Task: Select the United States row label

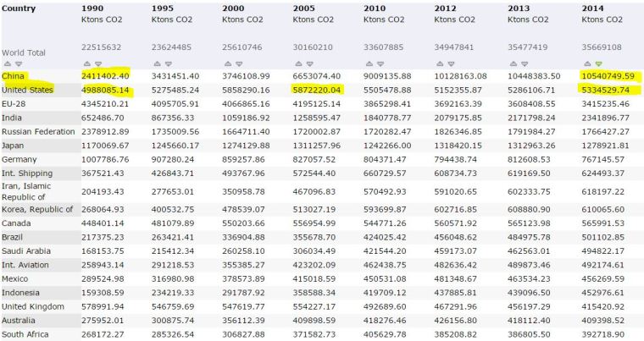Action: click(x=27, y=90)
